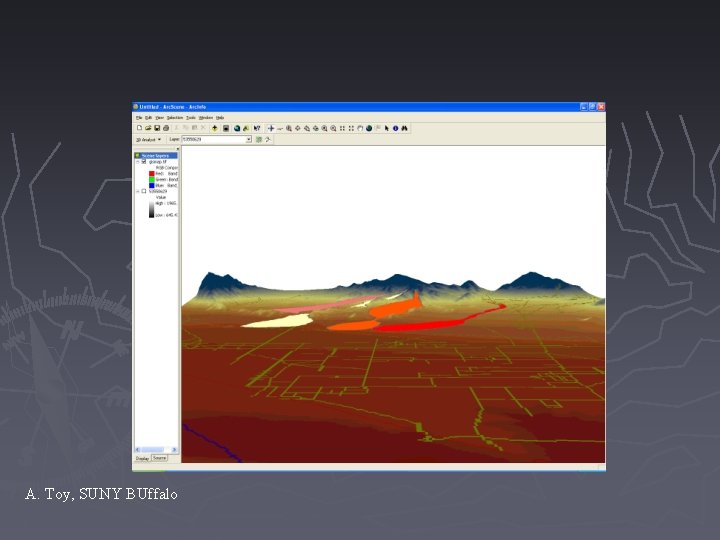Select the Zoom to Target tool
720x540 pixels.
pyautogui.click(x=307, y=128)
